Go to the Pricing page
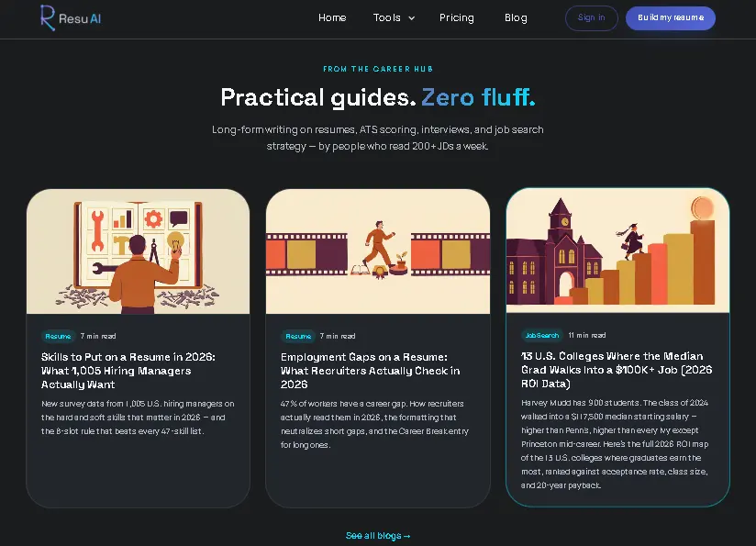 457,17
